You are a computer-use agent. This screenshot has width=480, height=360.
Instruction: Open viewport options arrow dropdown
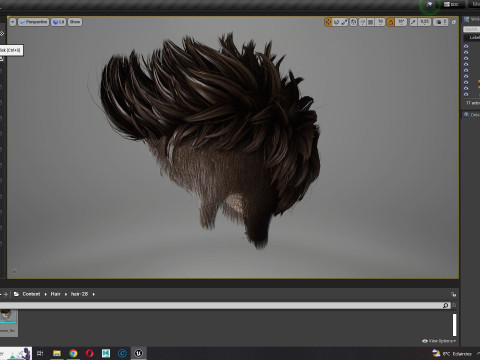(13, 22)
